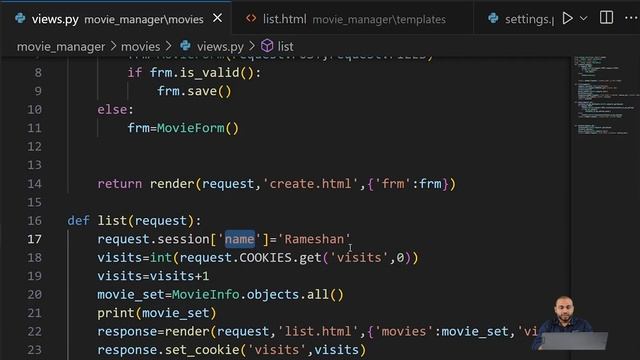Click the Python icon on settings.py tab
Screen dimensions: 640x360
coord(493,18)
